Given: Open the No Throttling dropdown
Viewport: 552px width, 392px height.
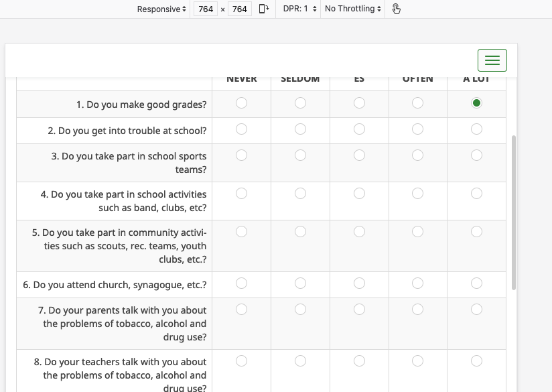Looking at the screenshot, I should click(352, 9).
